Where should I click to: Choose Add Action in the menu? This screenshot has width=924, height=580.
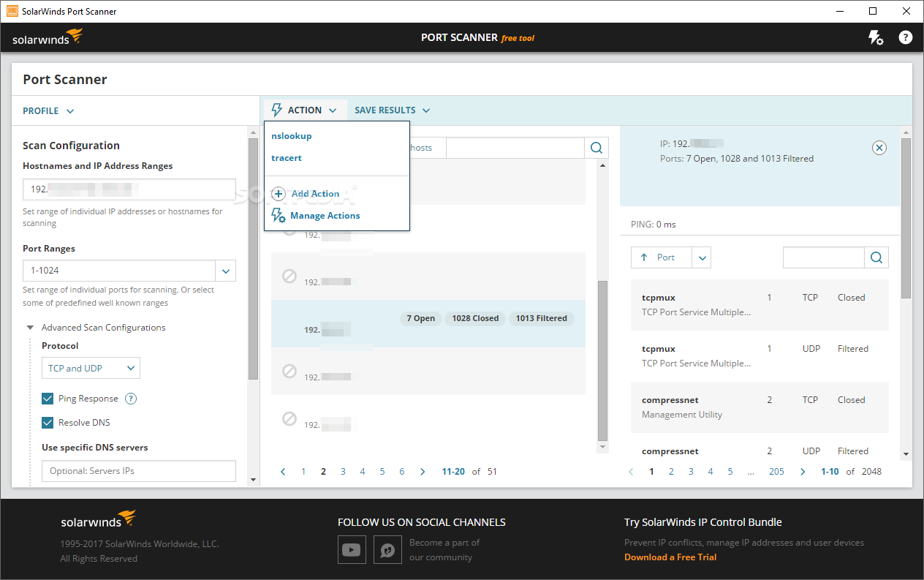(315, 194)
